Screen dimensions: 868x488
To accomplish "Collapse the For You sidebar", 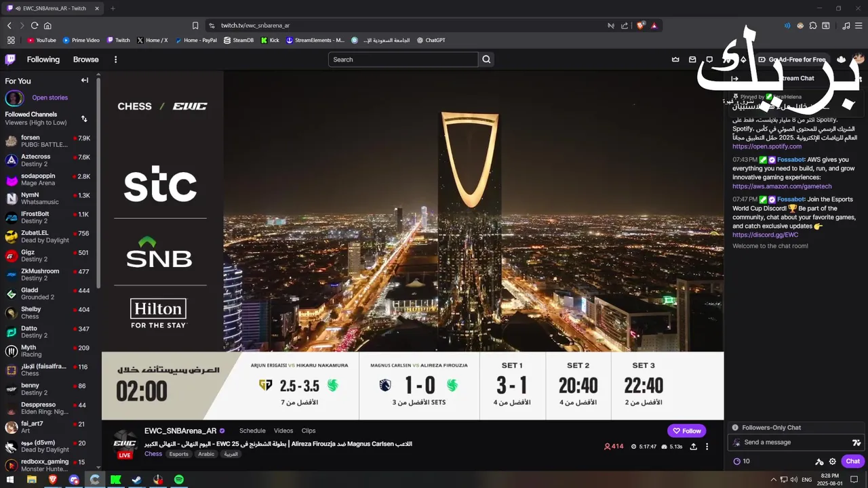I will 85,81.
